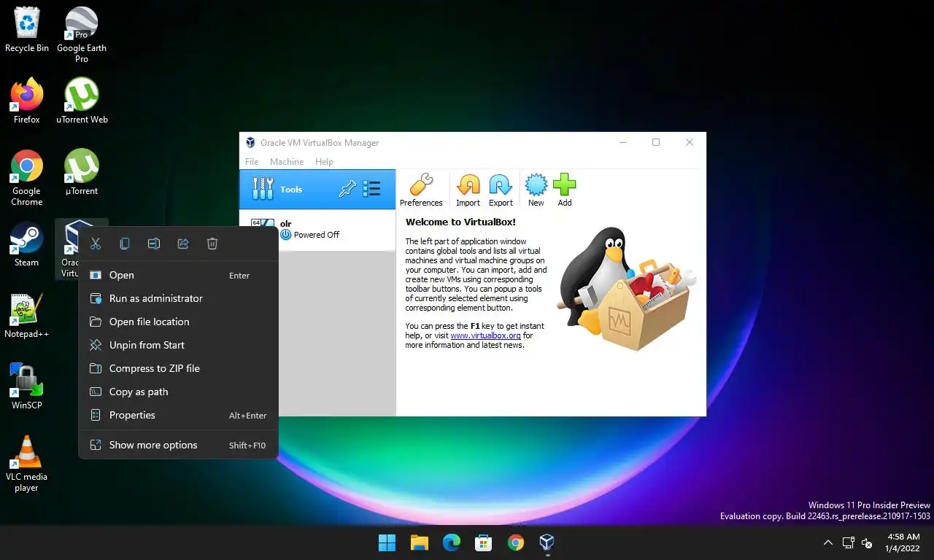Click the Recycle Bin desktop icon
The image size is (934, 560).
pos(27,30)
